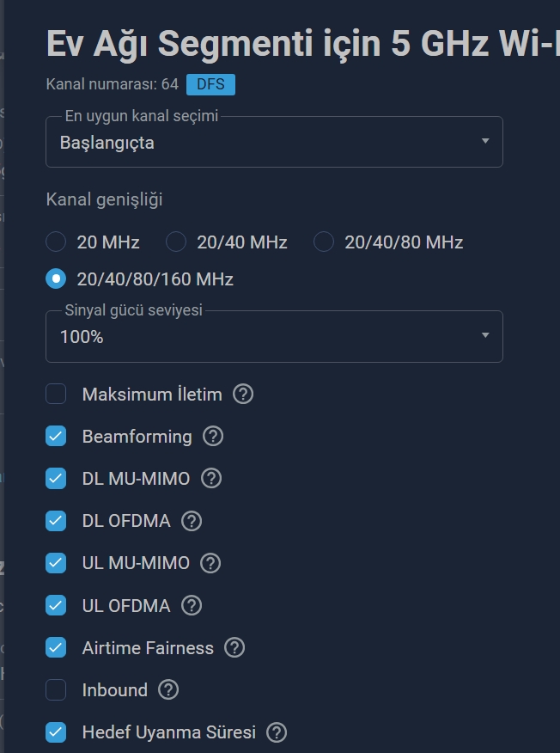The image size is (560, 753).
Task: Expand Sinyal gücü seviyesi dropdown
Action: click(274, 336)
